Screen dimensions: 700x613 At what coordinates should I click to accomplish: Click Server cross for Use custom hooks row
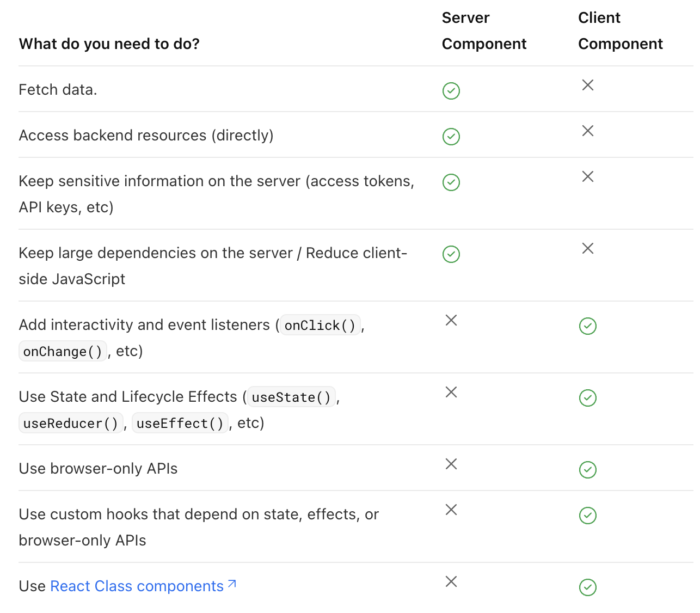(x=451, y=510)
